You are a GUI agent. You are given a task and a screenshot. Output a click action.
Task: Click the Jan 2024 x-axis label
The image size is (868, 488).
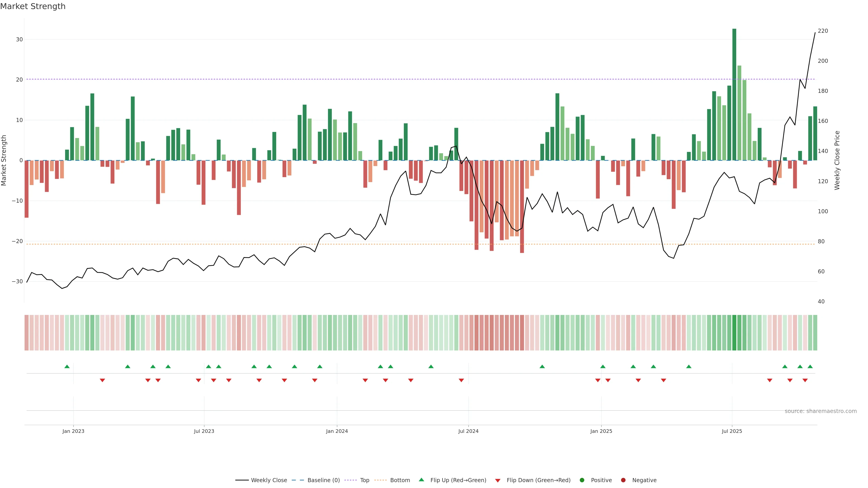pyautogui.click(x=337, y=431)
